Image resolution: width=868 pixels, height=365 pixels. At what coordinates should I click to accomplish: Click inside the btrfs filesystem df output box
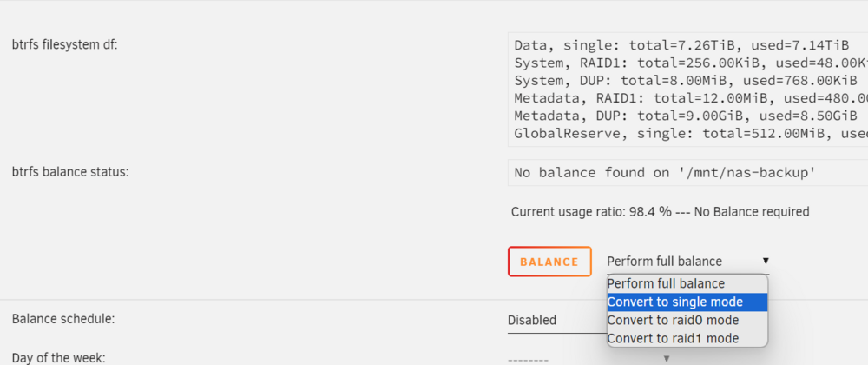pyautogui.click(x=687, y=90)
